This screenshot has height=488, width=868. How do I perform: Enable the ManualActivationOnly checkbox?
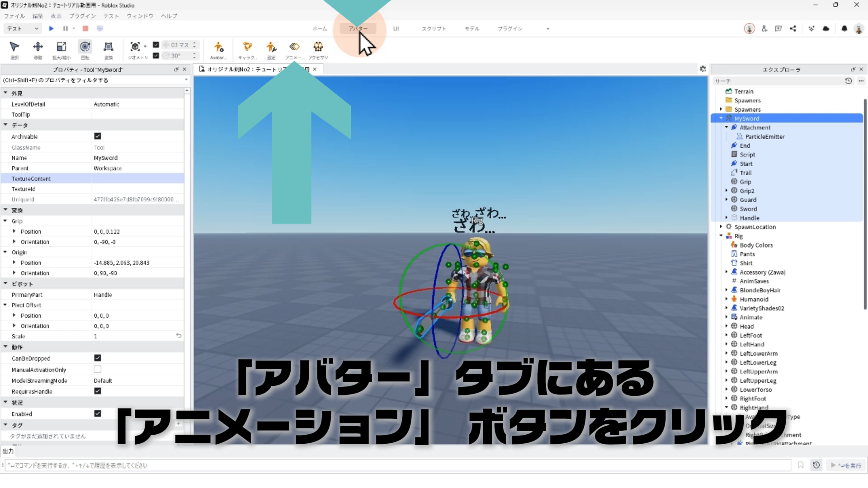(98, 369)
